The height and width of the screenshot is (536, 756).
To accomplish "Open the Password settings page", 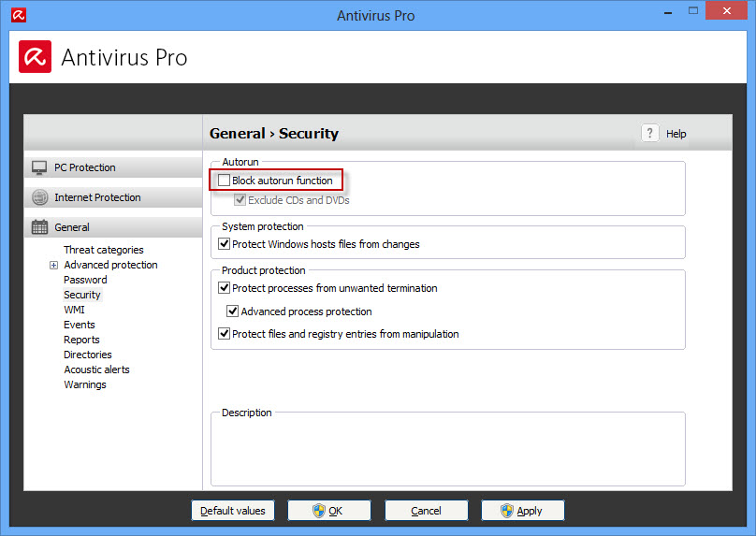I will pos(85,280).
